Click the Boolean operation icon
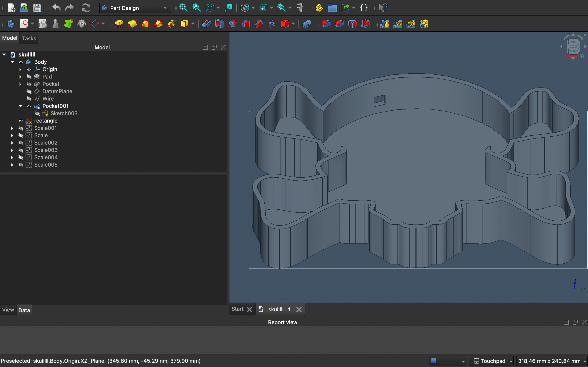This screenshot has height=367, width=588. point(307,24)
